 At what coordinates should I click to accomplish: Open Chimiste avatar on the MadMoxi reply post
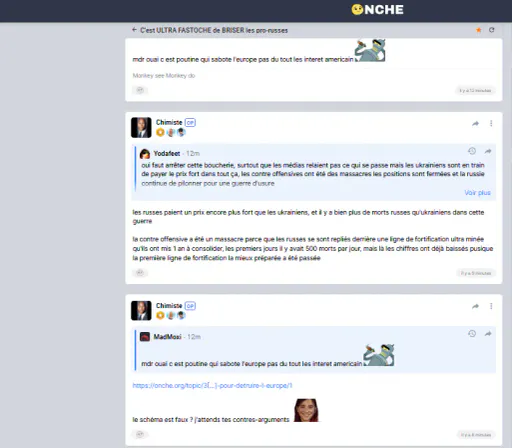pyautogui.click(x=141, y=310)
